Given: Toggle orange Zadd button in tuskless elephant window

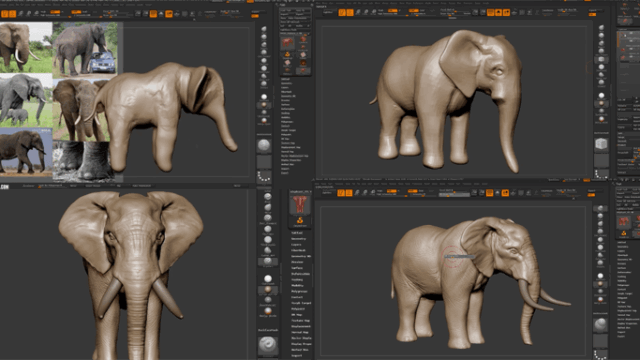Looking at the screenshot, I should [x=413, y=10].
